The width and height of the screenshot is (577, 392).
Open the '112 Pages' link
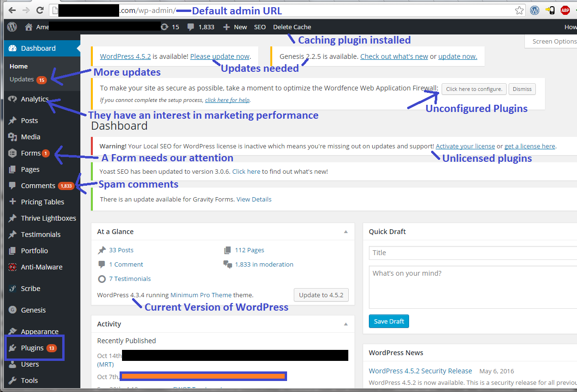click(x=249, y=250)
